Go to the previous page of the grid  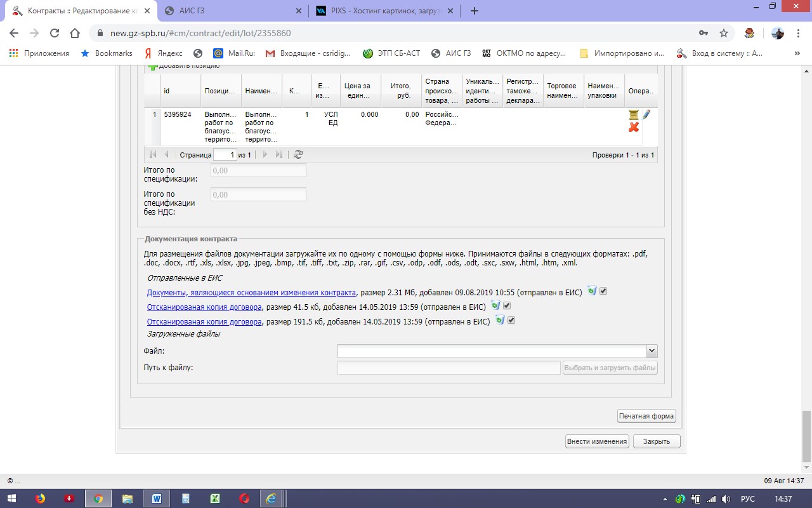tap(167, 154)
